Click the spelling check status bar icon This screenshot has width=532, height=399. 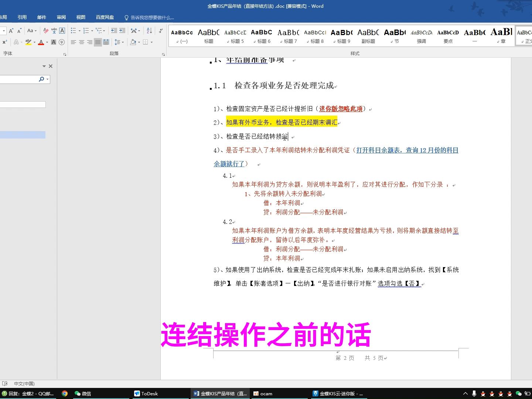[5, 383]
